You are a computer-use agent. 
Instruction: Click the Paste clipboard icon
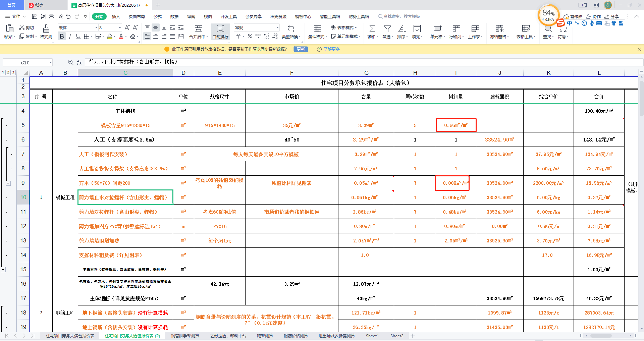10,29
